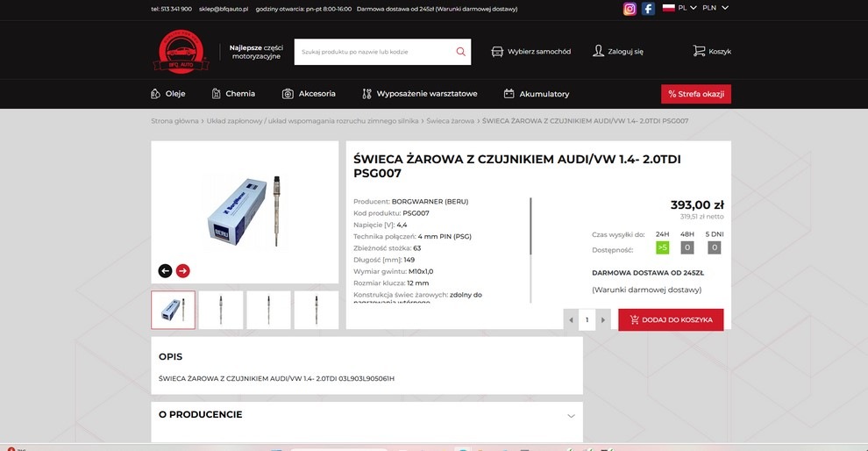
Task: Click the kit icon beside Akcesoria
Action: [288, 94]
